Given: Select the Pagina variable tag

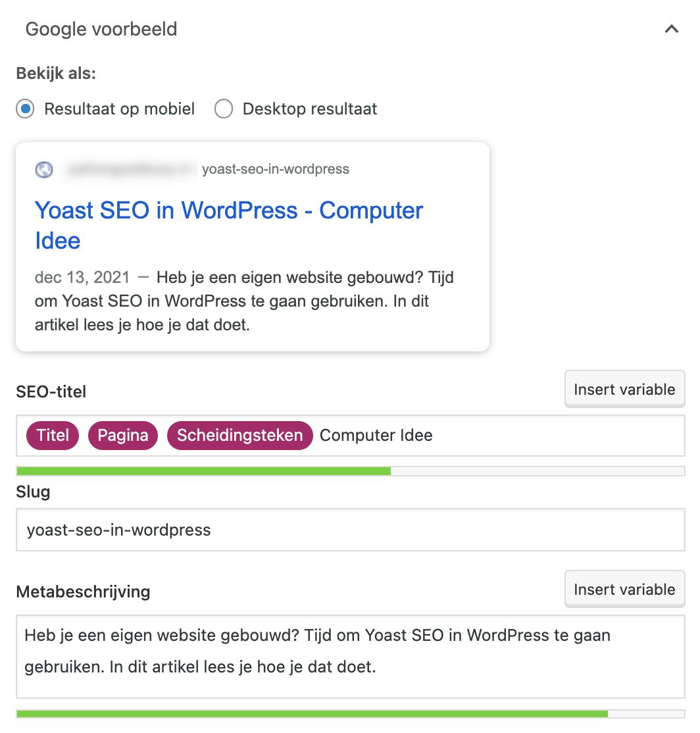Looking at the screenshot, I should tap(123, 436).
